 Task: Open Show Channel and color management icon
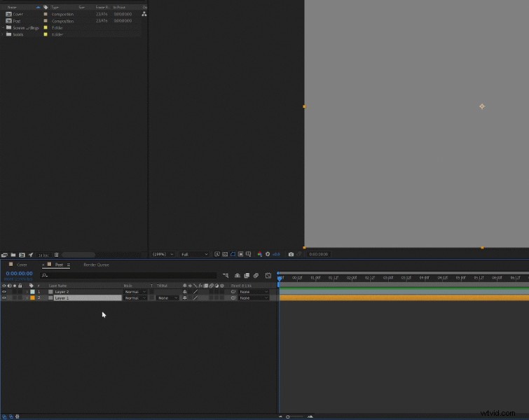point(260,254)
